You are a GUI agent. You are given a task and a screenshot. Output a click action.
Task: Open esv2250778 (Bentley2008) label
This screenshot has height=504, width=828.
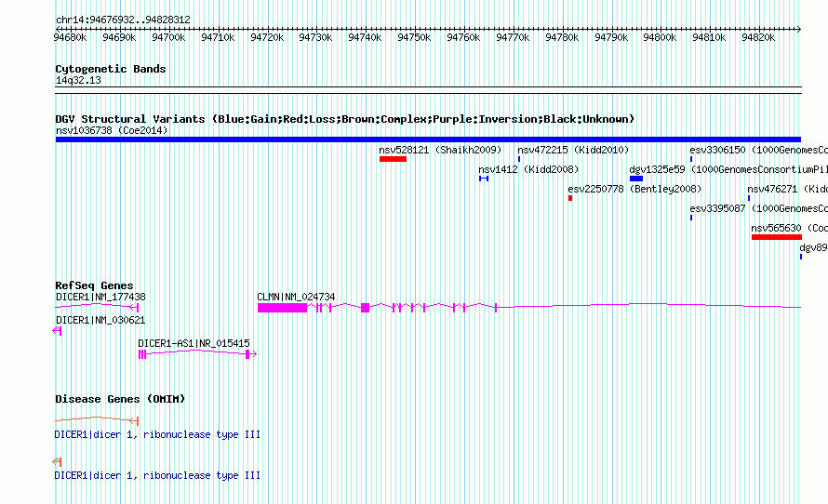pyautogui.click(x=634, y=189)
